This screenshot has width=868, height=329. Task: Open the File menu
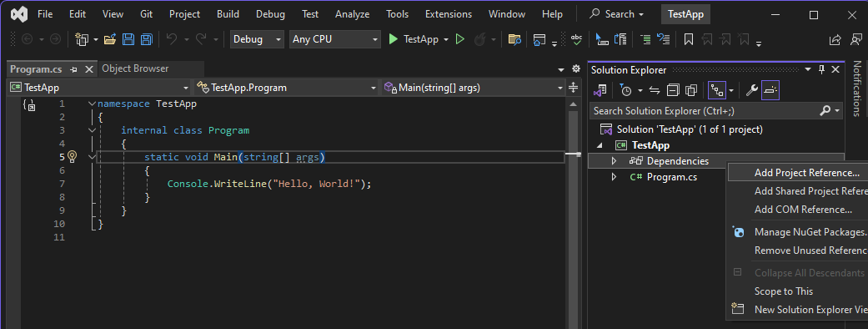45,14
